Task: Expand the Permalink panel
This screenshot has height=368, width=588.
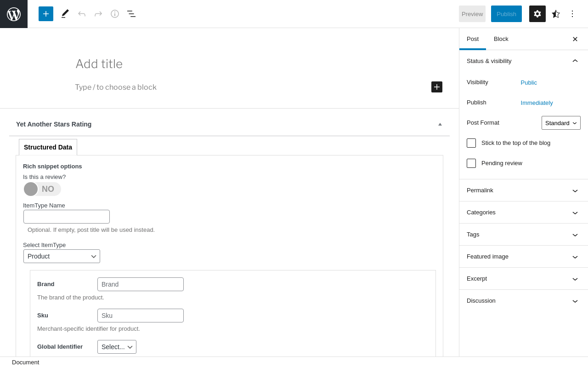Action: click(x=524, y=190)
